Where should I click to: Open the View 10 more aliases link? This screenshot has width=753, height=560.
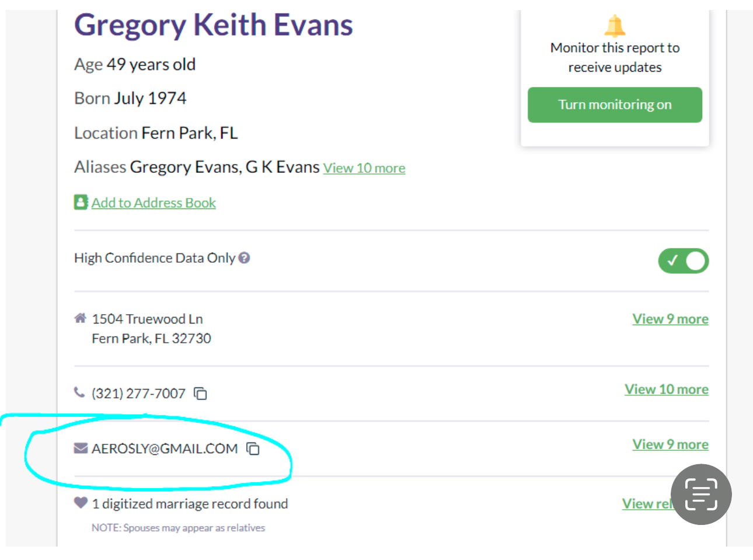click(364, 168)
